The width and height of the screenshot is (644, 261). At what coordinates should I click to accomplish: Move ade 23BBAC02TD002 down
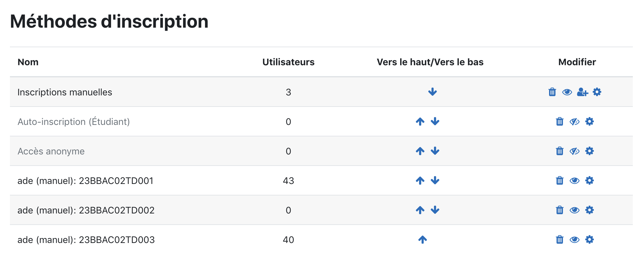pyautogui.click(x=435, y=210)
